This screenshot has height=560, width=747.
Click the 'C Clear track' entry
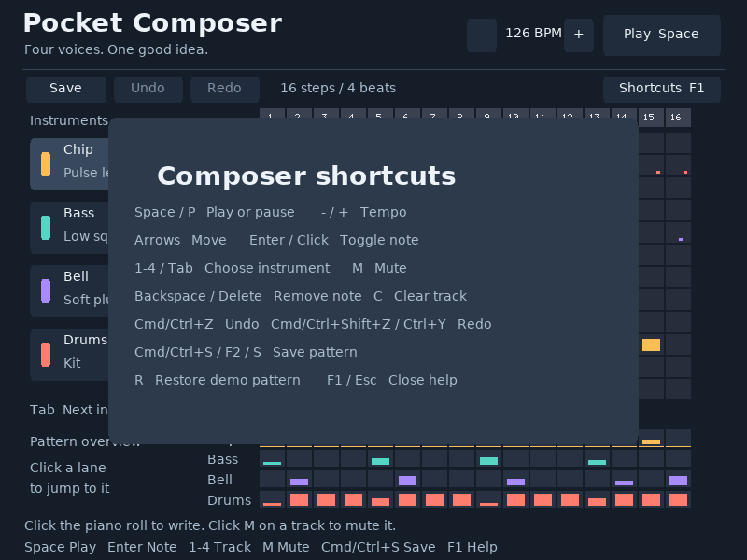[420, 297]
